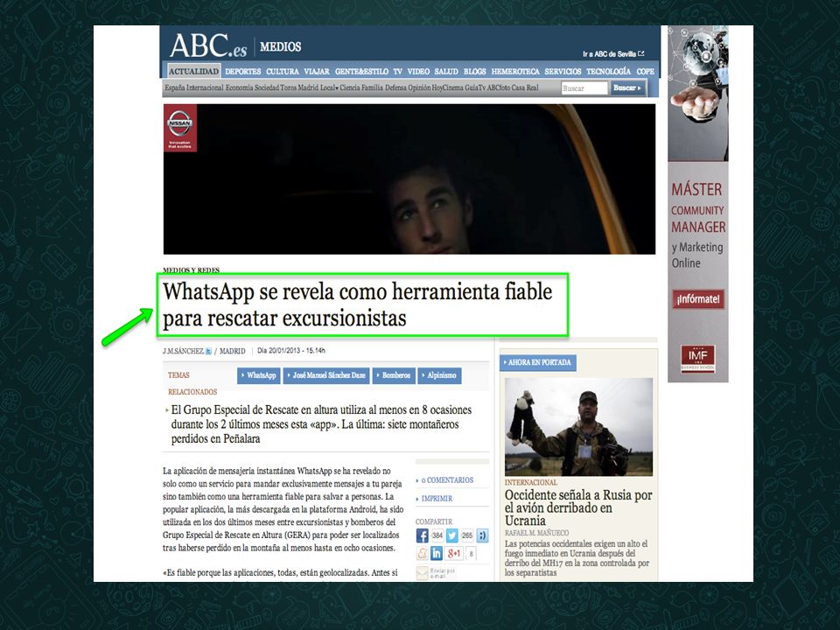This screenshot has width=840, height=630.
Task: Open the soldier photo thumbnail
Action: pyautogui.click(x=578, y=427)
